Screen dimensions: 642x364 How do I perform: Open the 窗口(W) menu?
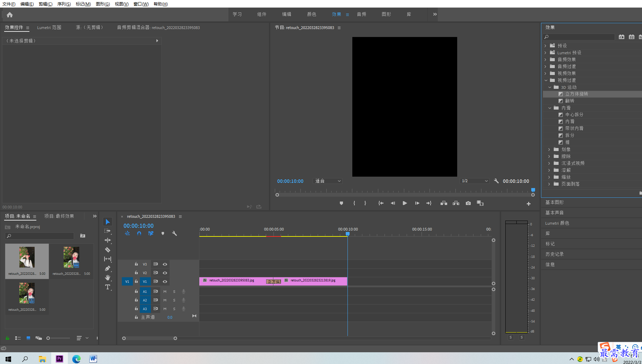pyautogui.click(x=141, y=4)
